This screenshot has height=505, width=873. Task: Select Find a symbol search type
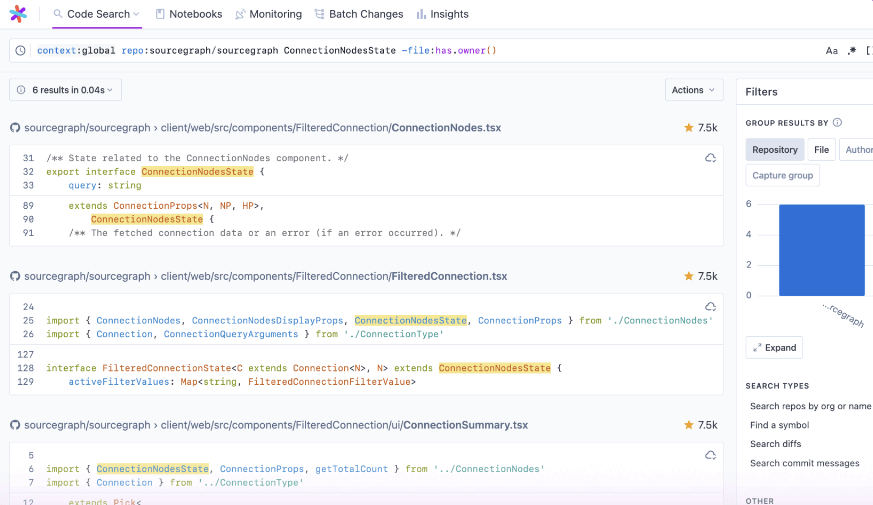779,425
